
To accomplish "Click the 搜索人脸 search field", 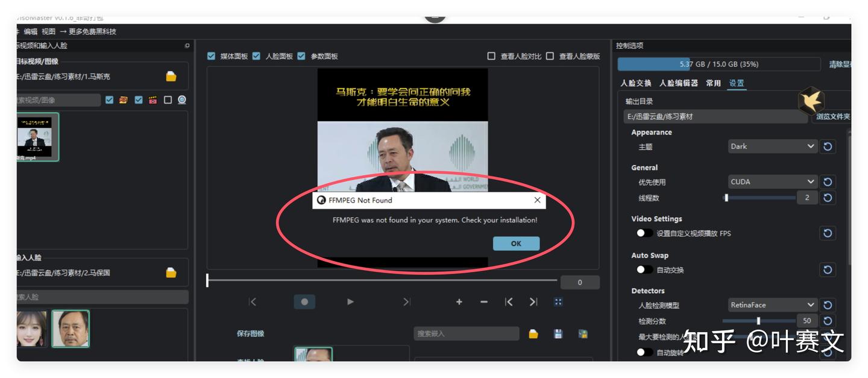I will pyautogui.click(x=102, y=297).
